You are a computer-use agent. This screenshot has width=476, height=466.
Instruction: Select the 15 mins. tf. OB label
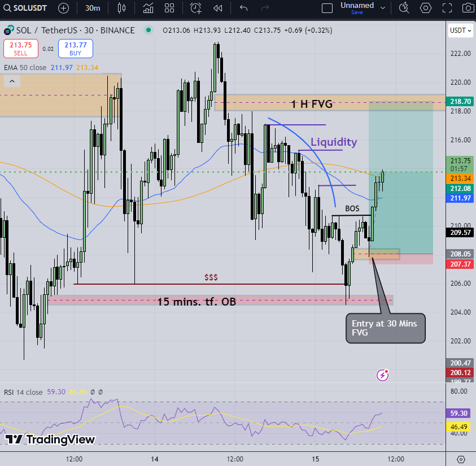tap(196, 302)
